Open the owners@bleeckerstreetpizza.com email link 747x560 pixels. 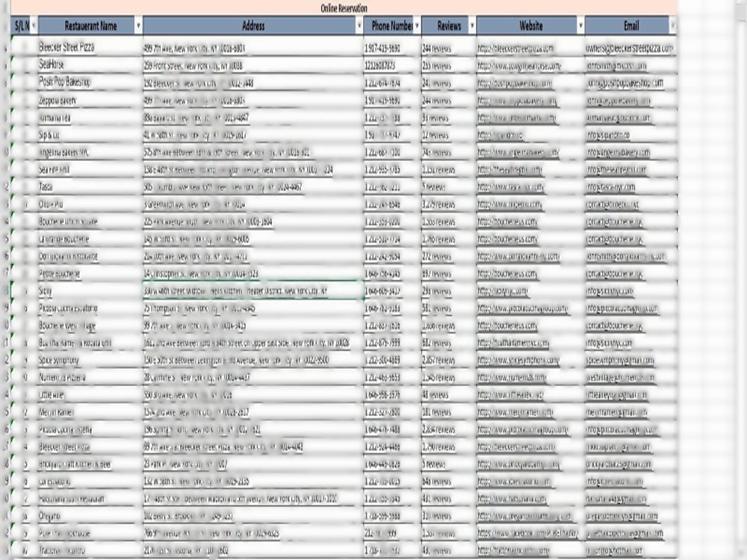point(629,48)
